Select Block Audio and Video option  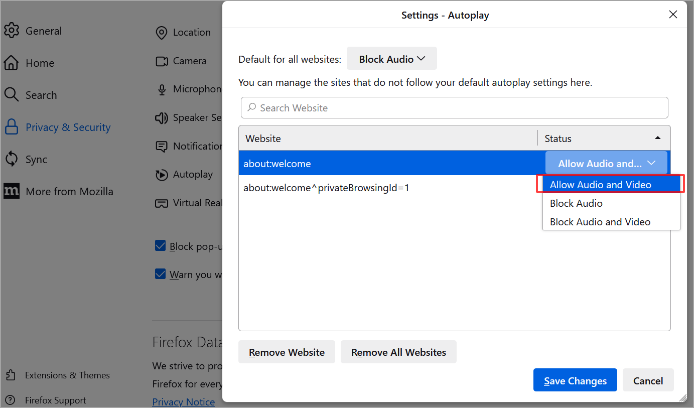coord(611,222)
